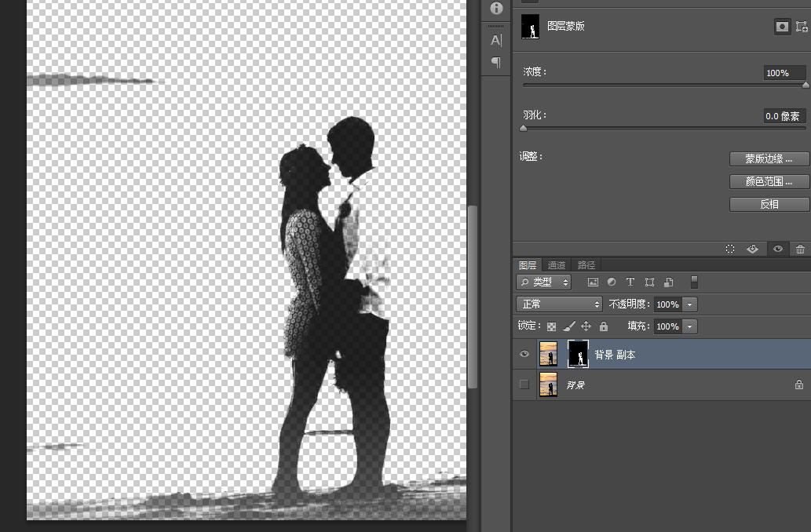
Task: Click the 蒙版边缘... button
Action: tap(769, 159)
